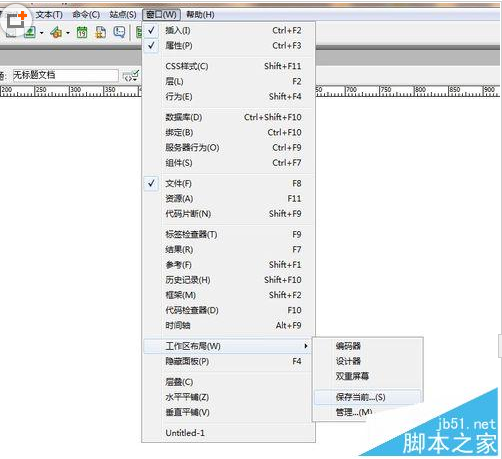Open the 文本(T) menu

49,15
